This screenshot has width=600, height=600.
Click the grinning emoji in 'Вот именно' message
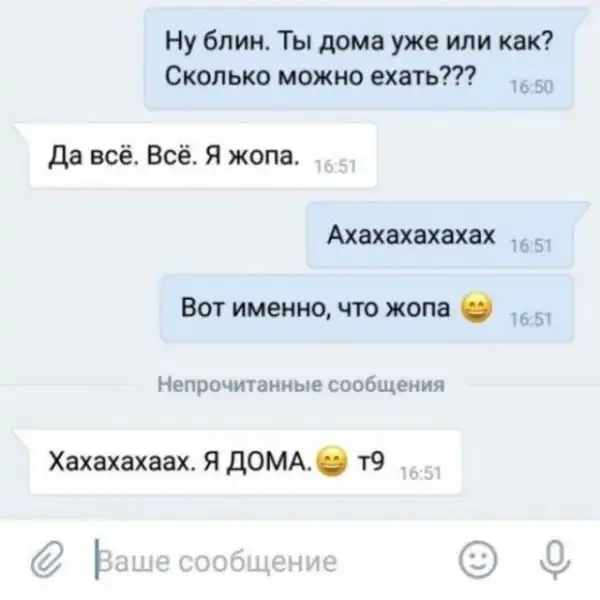pyautogui.click(x=476, y=308)
